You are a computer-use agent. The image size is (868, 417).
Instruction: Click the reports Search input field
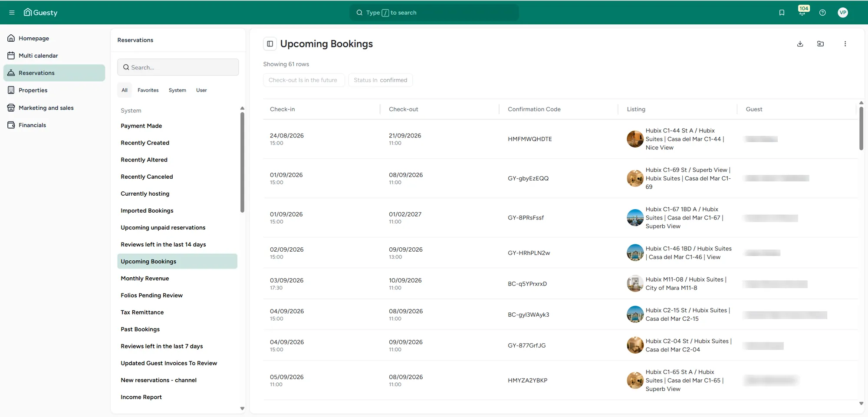click(x=178, y=67)
